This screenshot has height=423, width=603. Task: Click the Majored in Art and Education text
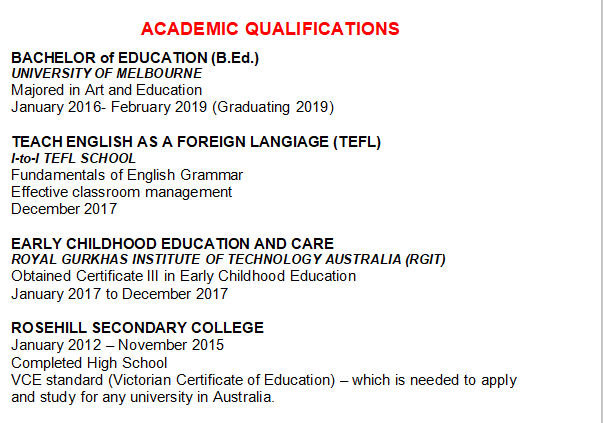point(106,90)
